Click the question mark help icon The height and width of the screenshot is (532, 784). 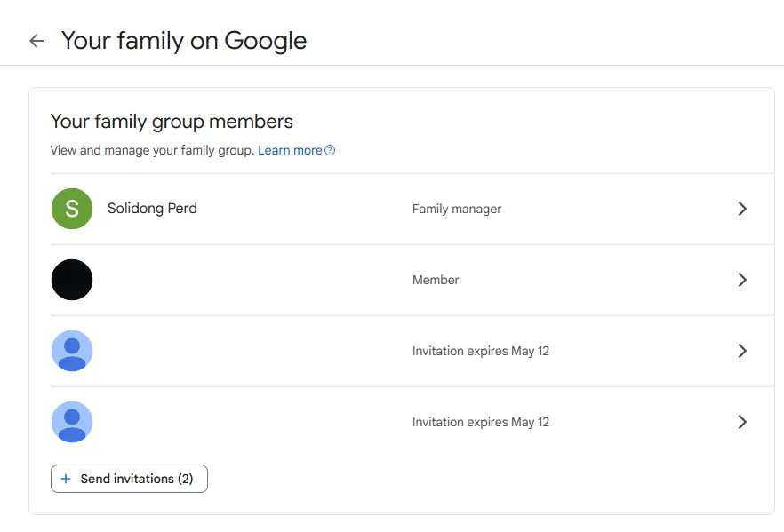coord(330,150)
